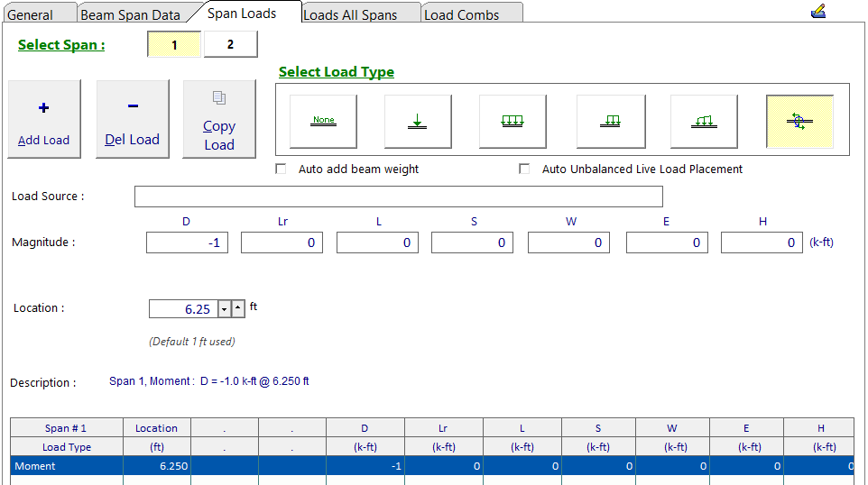Decrease location with the down spinner arrow
Image resolution: width=868 pixels, height=485 pixels.
pos(224,308)
